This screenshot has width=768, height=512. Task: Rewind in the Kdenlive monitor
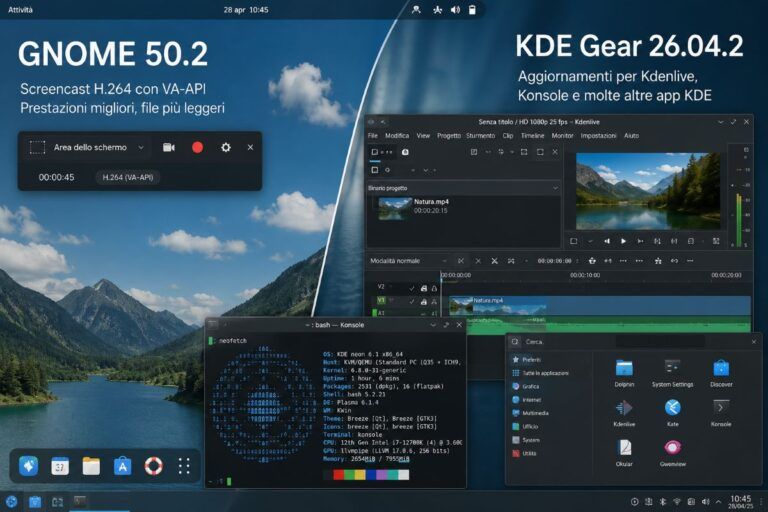point(607,241)
